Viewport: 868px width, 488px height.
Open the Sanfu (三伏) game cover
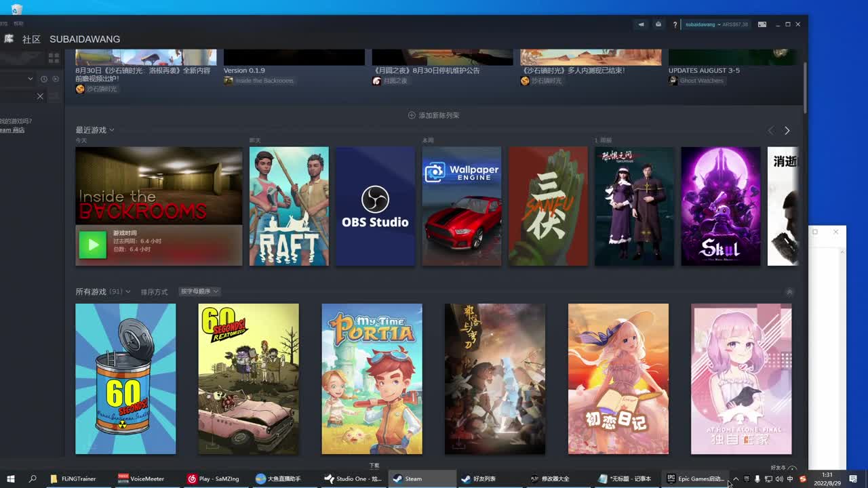(548, 206)
